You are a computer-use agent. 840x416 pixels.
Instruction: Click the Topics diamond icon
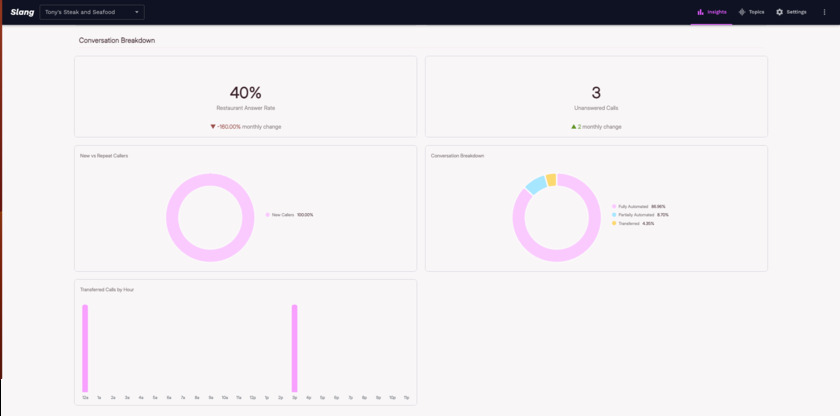click(x=742, y=12)
